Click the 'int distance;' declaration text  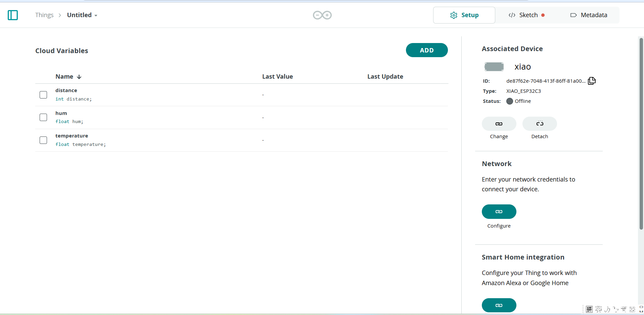click(x=74, y=99)
